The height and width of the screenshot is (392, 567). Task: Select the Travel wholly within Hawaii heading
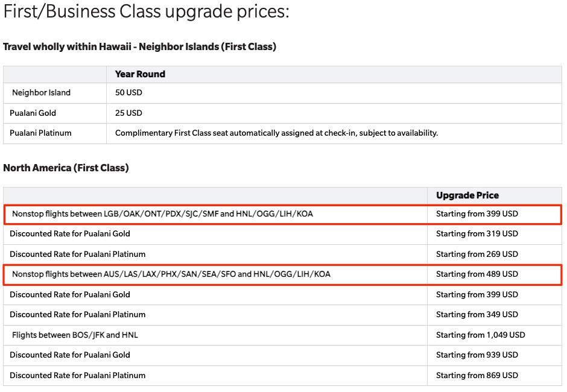tap(139, 46)
